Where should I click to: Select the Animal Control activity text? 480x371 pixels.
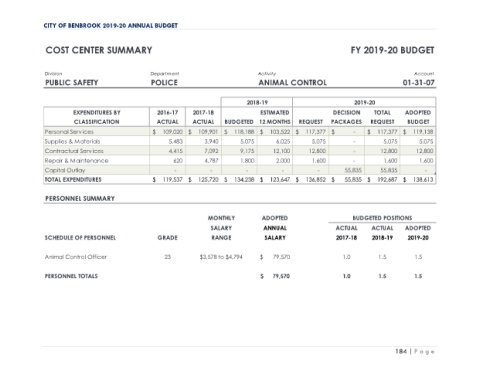click(x=293, y=83)
